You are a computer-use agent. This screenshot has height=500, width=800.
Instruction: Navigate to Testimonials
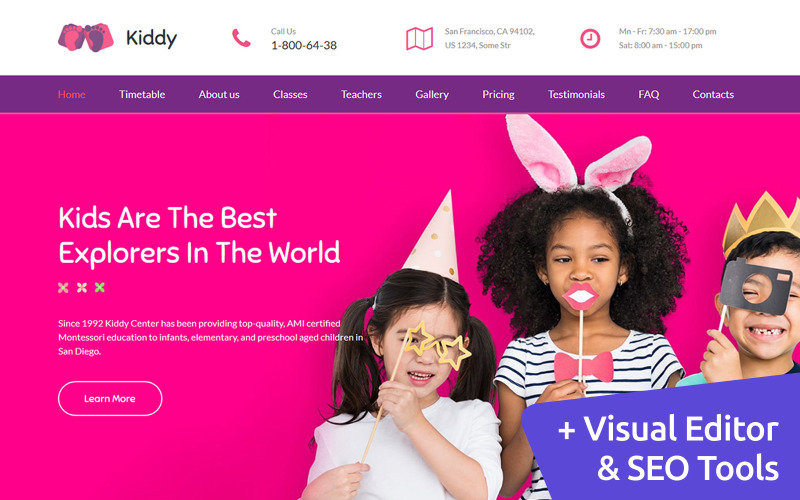(576, 94)
